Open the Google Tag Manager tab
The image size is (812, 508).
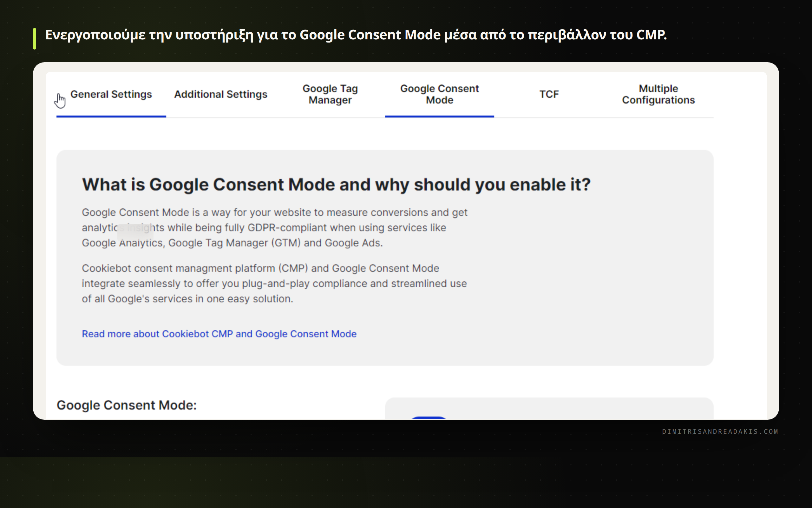click(x=330, y=94)
